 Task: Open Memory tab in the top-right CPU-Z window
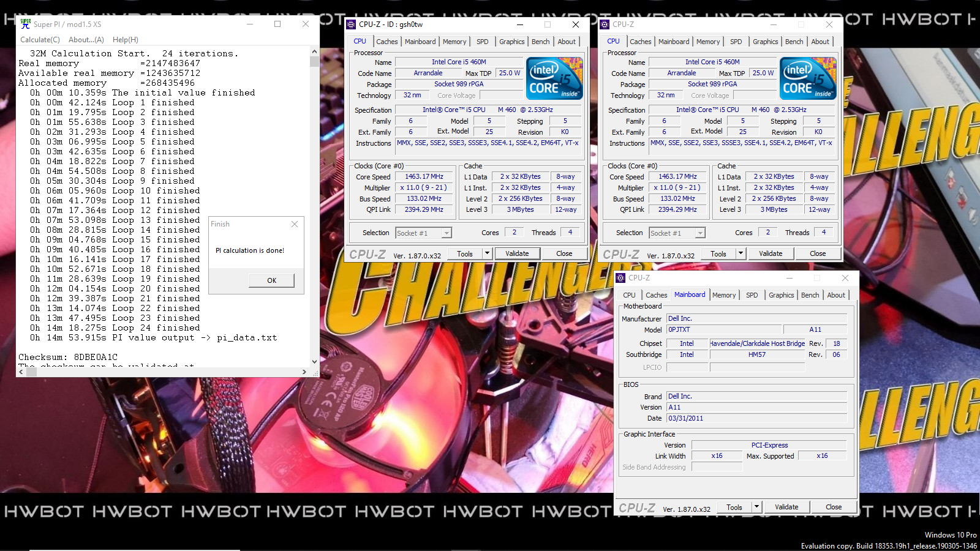(x=708, y=42)
